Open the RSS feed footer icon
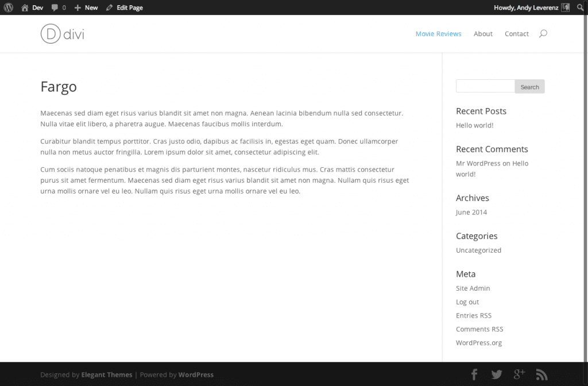 pyautogui.click(x=542, y=375)
